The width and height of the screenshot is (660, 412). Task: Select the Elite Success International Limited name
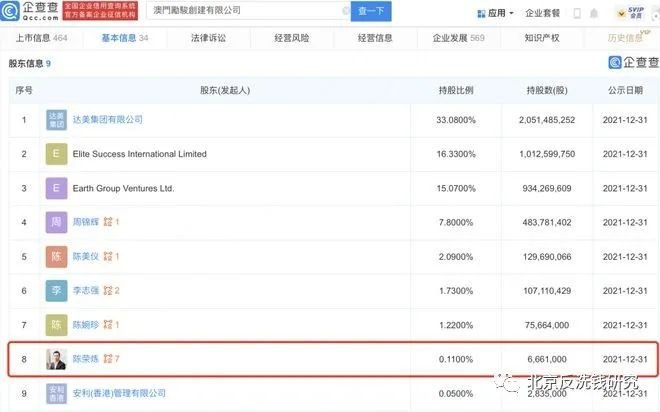[140, 154]
